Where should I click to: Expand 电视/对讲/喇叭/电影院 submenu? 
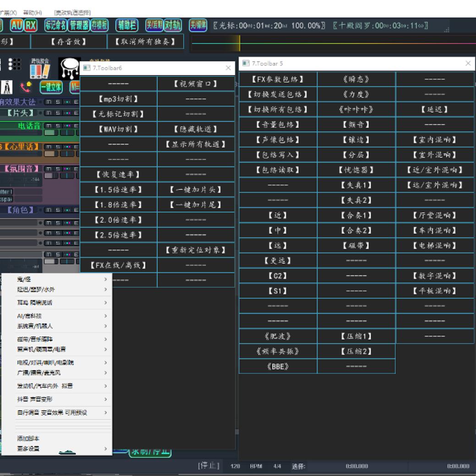click(57, 362)
